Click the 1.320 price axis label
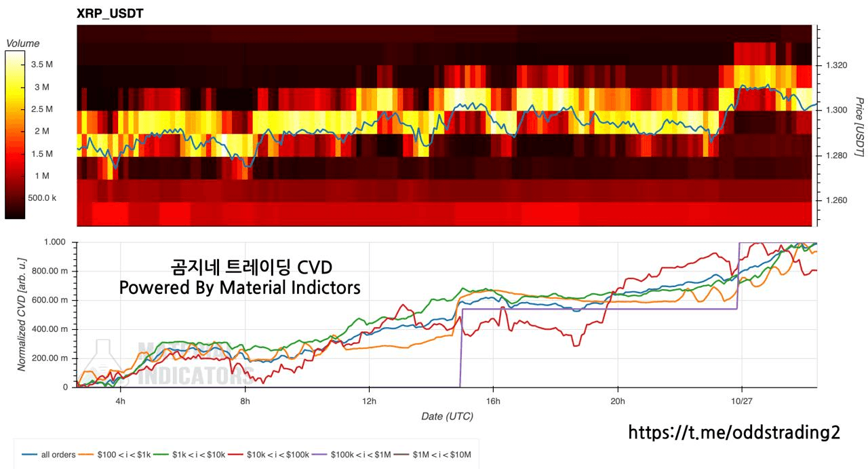868x469 pixels. [835, 65]
